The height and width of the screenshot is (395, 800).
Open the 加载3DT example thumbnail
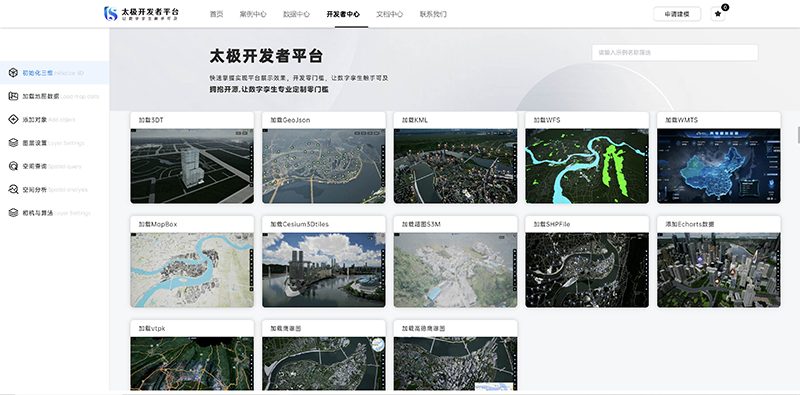click(x=192, y=166)
